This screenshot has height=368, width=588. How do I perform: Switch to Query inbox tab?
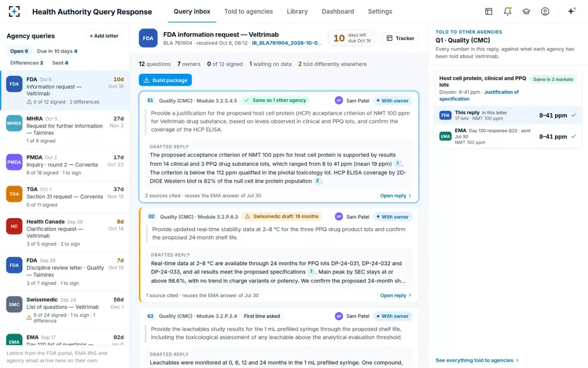click(x=192, y=11)
